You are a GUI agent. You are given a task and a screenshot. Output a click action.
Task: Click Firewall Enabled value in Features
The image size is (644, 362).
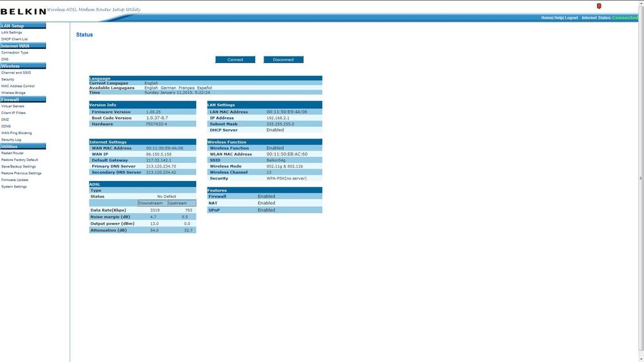(x=266, y=196)
